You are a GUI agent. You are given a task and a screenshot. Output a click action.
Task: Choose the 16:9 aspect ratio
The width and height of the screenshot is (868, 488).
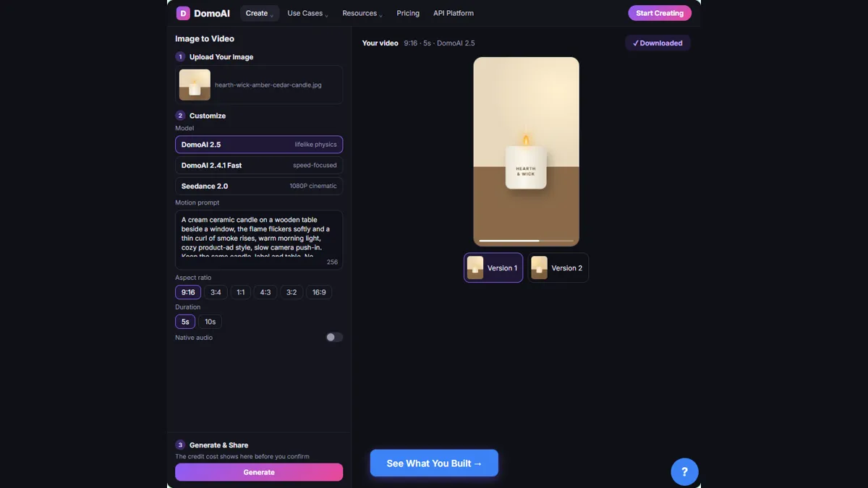pyautogui.click(x=319, y=292)
